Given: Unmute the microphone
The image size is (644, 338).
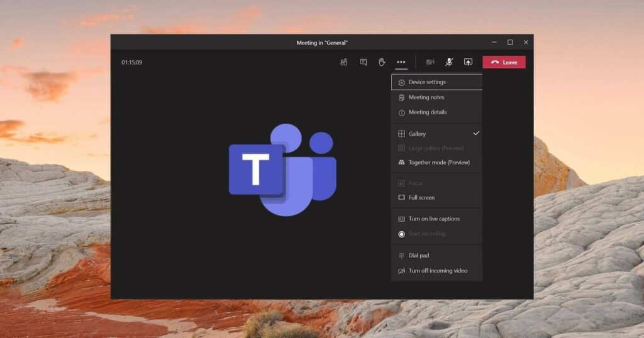Looking at the screenshot, I should (449, 62).
